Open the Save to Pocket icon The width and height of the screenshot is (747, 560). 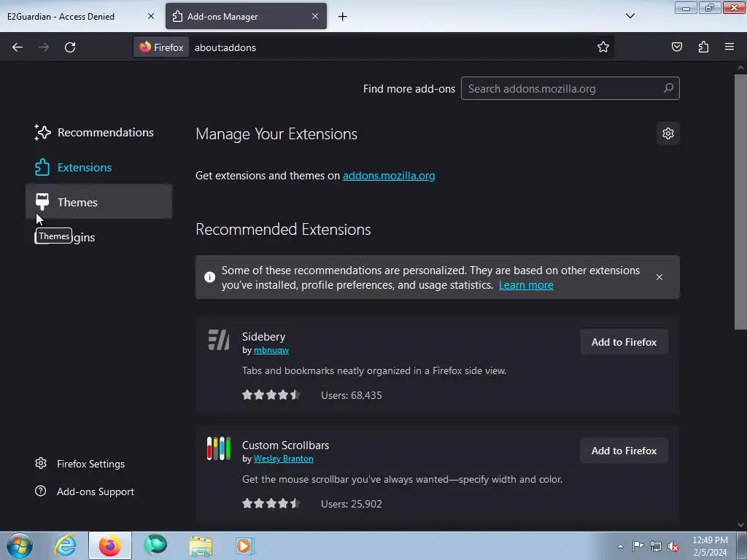point(676,47)
